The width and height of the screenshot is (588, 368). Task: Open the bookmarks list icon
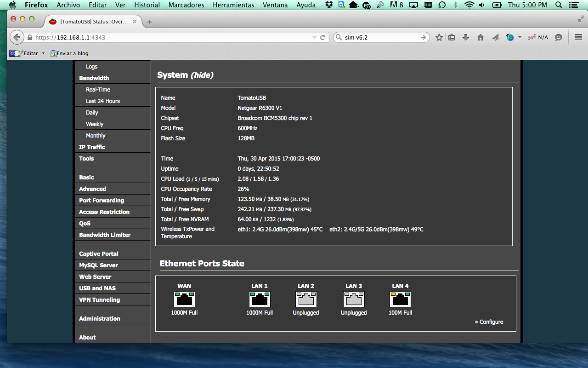click(x=452, y=38)
